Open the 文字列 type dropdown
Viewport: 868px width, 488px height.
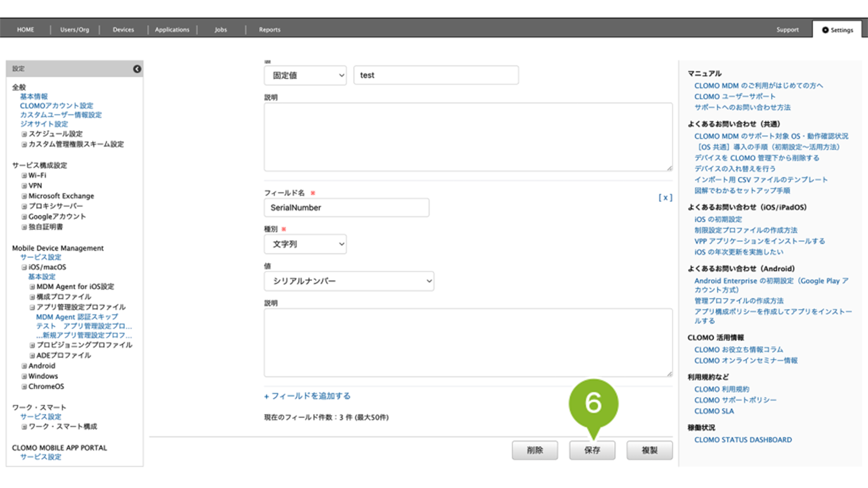305,244
